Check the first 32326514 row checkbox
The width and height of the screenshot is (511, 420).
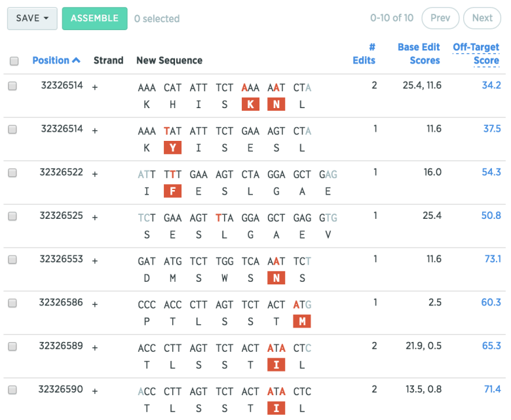tap(12, 86)
